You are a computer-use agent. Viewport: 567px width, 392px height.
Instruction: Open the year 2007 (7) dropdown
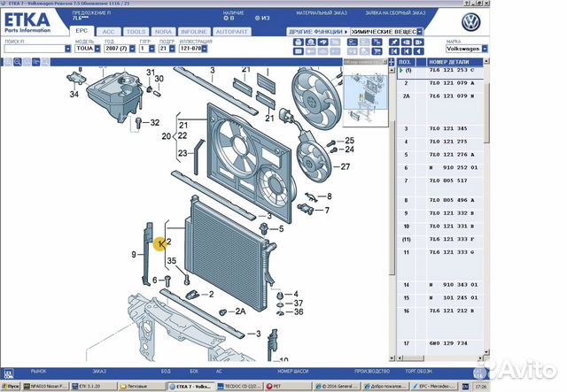coord(132,49)
